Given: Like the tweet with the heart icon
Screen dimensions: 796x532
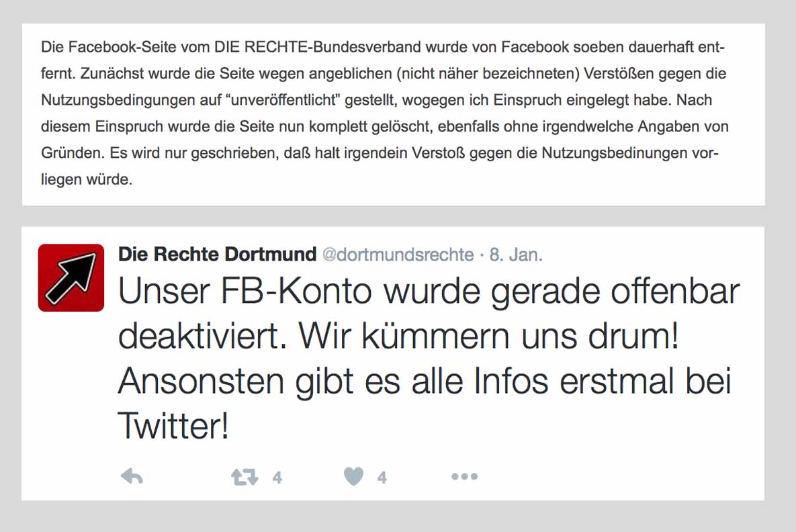Looking at the screenshot, I should point(354,476).
